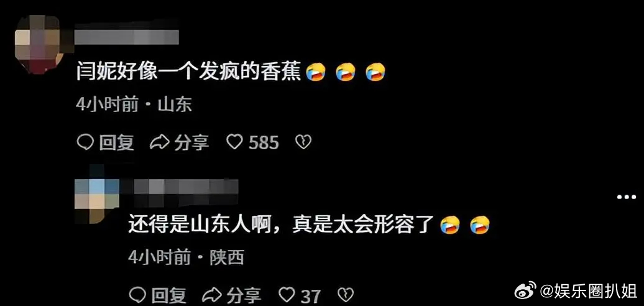This screenshot has height=306, width=644.
Task: Click the comment text about 发疯的香蕉
Action: pos(189,72)
